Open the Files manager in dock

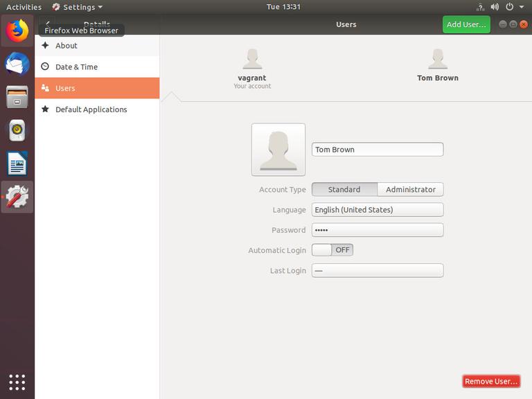tap(17, 97)
